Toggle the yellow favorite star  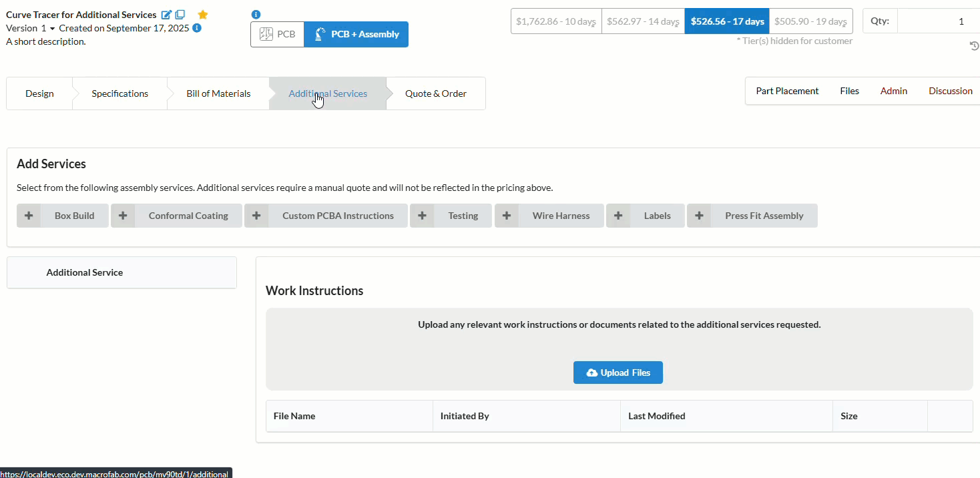click(203, 15)
